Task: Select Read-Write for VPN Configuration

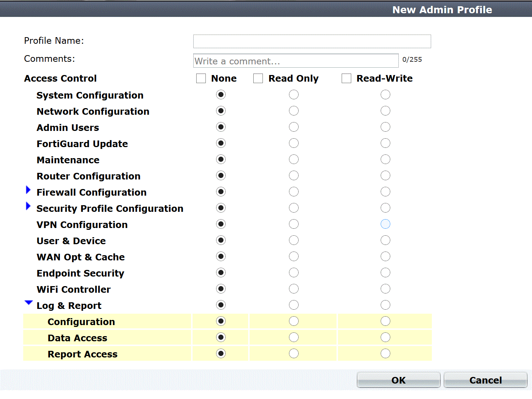Action: pyautogui.click(x=385, y=224)
